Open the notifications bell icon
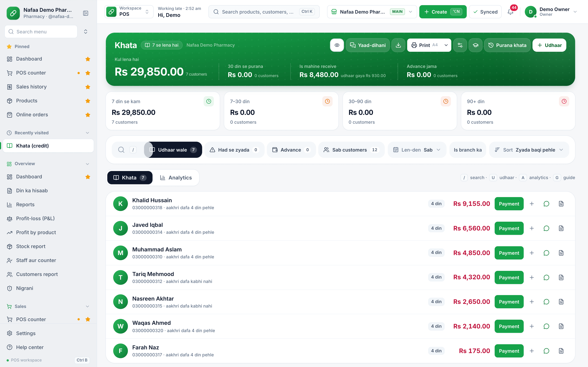 (x=510, y=12)
